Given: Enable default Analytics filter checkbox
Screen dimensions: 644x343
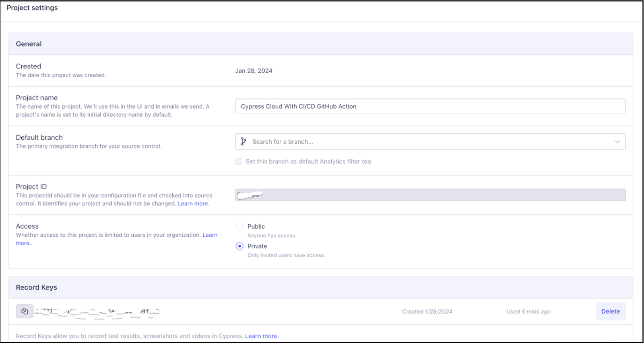Looking at the screenshot, I should (x=239, y=161).
